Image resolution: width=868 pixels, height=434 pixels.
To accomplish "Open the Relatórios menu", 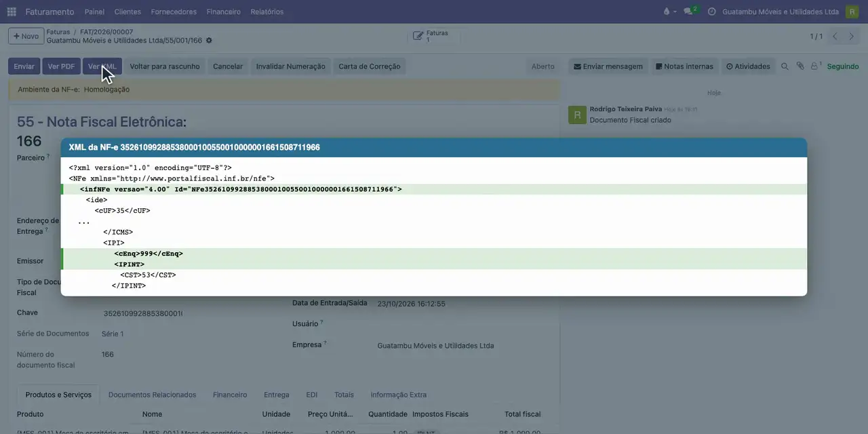I will point(267,12).
